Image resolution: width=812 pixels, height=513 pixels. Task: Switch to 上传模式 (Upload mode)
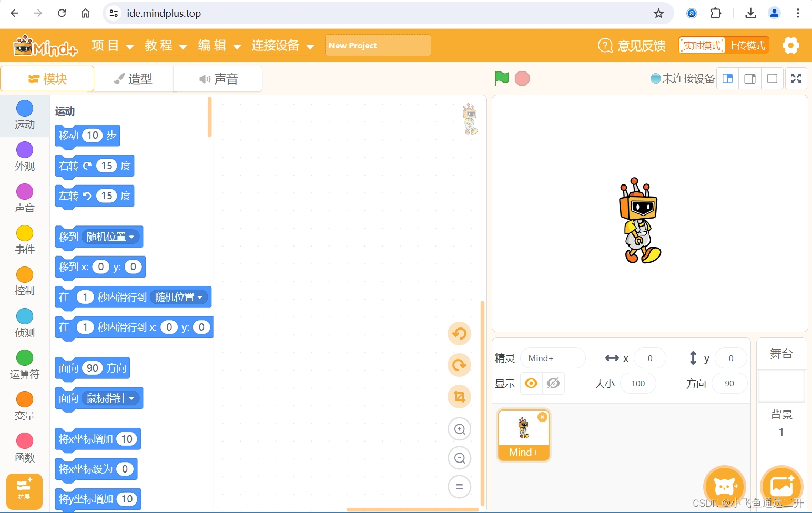[x=747, y=45]
